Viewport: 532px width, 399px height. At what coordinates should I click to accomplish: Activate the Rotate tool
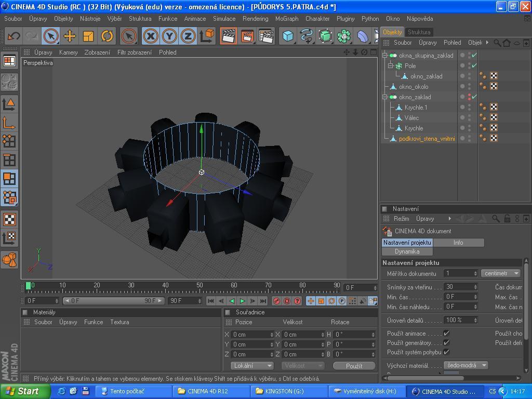click(107, 36)
